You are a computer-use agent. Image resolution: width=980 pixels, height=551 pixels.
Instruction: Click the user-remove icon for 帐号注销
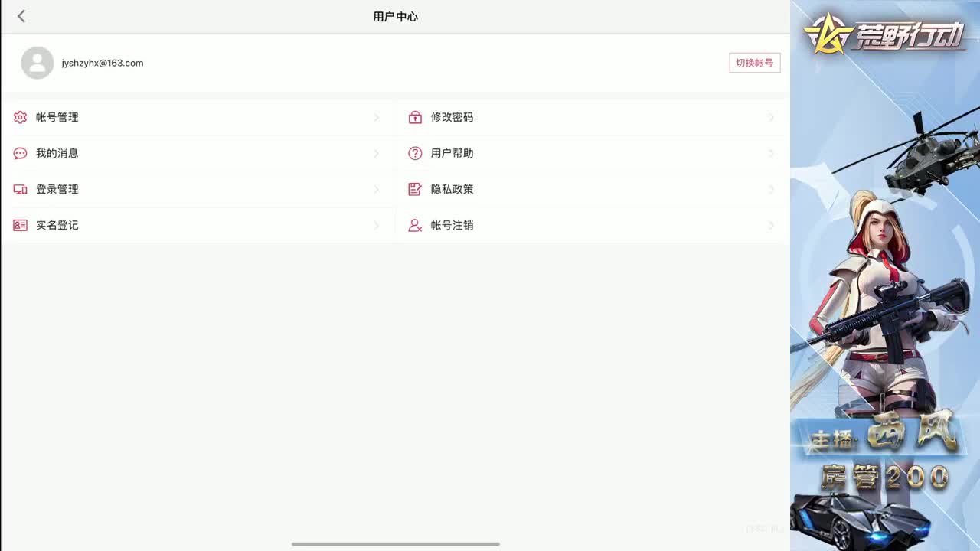415,225
